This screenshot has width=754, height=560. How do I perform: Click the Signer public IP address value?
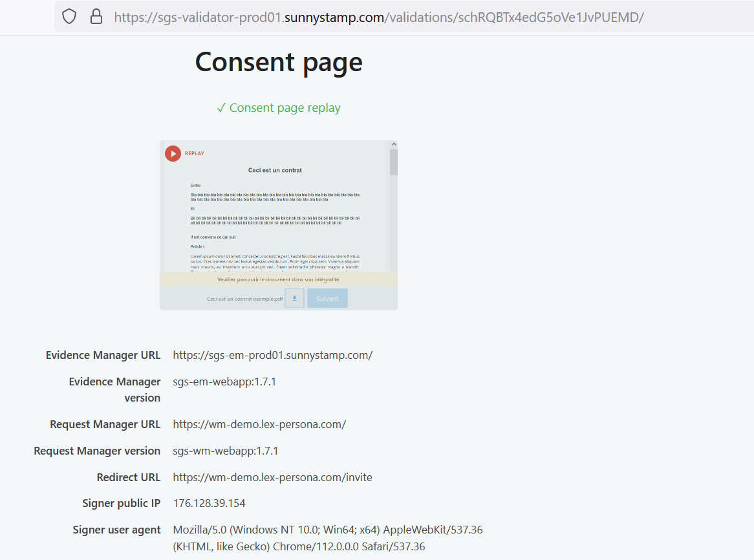209,503
